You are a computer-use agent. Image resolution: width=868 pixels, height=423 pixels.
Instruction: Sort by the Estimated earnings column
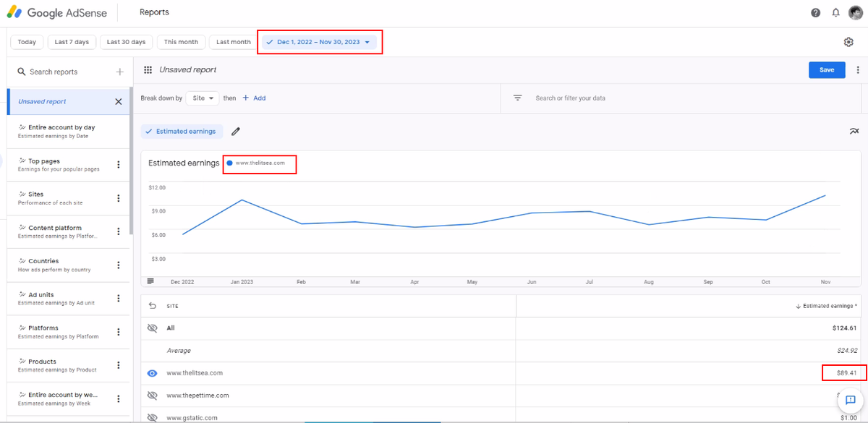826,306
